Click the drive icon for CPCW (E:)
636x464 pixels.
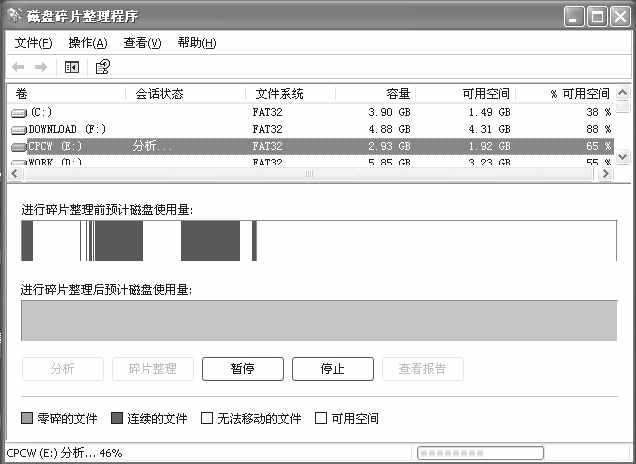[x=19, y=147]
